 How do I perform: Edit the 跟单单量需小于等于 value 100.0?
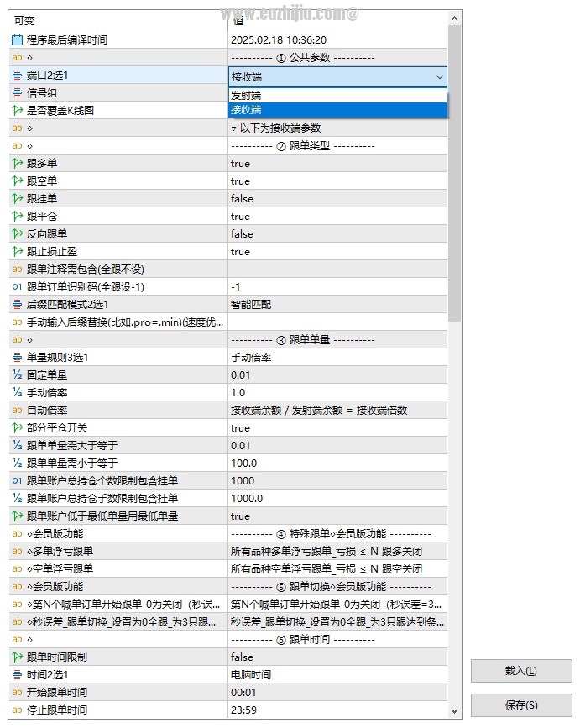click(337, 463)
